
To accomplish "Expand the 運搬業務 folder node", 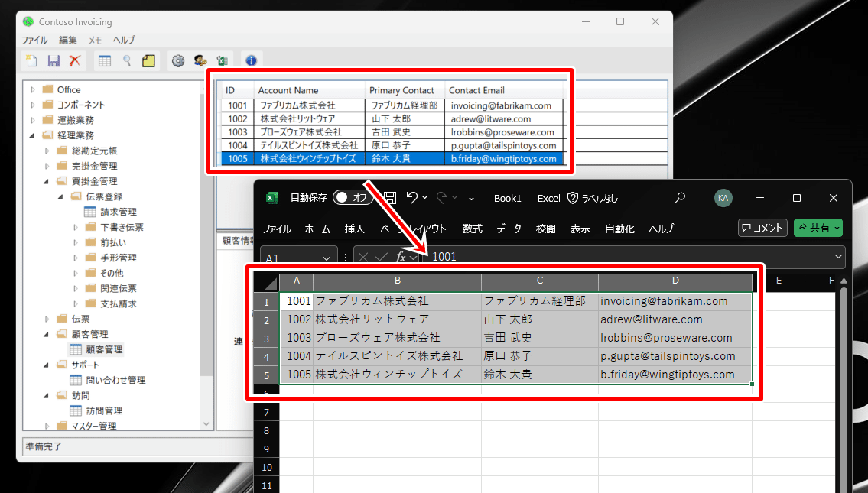I will [33, 120].
